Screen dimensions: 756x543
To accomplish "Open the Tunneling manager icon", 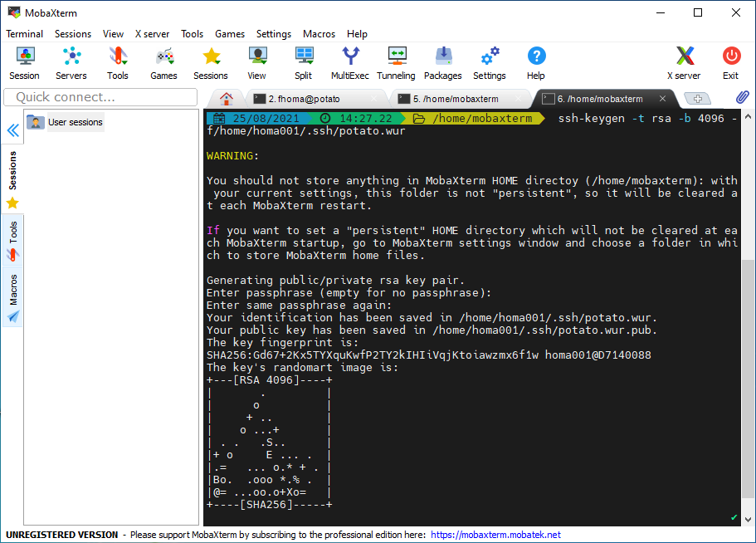I will 397,63.
